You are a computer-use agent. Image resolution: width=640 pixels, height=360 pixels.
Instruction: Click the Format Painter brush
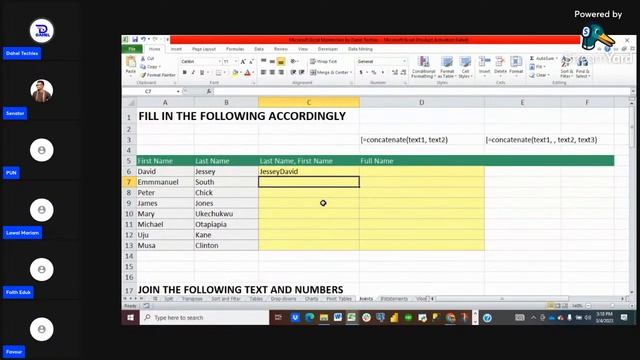[158, 75]
